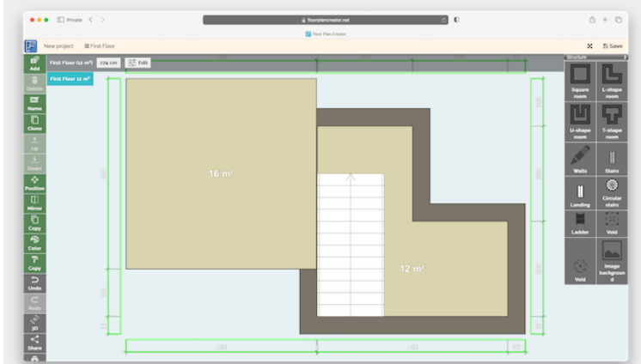Screen dimensions: 641x364
Task: Click the 274 cm dimension field
Action: click(108, 63)
